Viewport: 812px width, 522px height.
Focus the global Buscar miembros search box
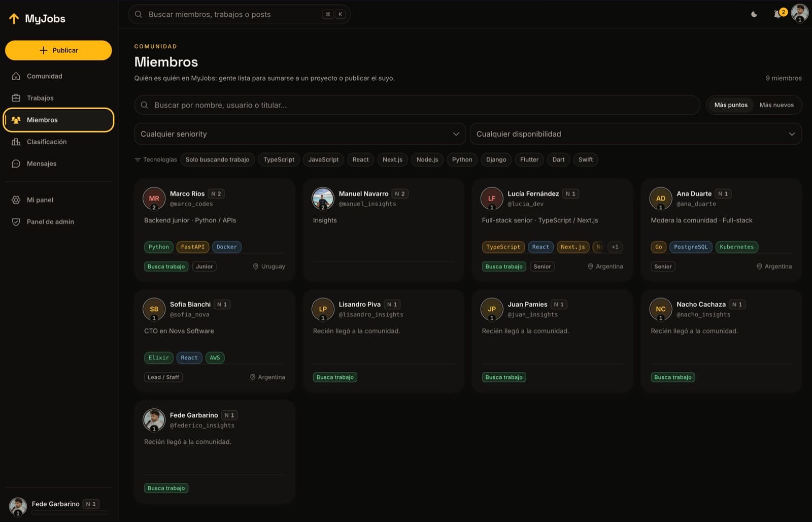pos(239,14)
